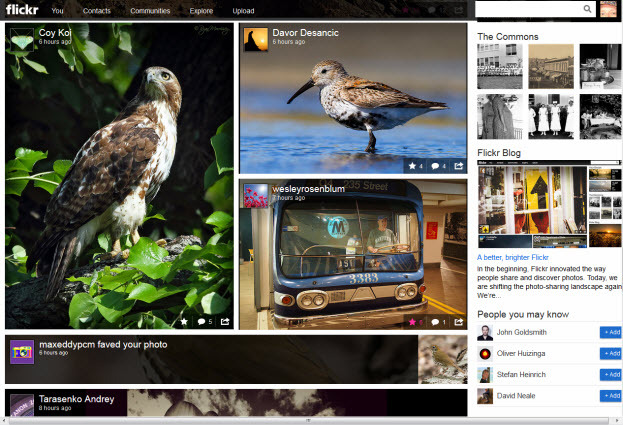Viewport: 623px width, 425px height.
Task: Open comments on wesleyrosenblum bus photo
Action: coord(438,322)
